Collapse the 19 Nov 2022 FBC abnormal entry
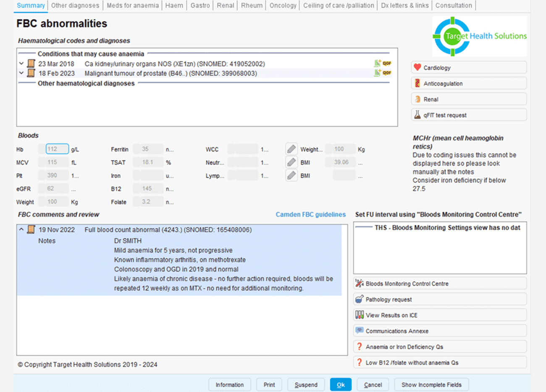546x392 pixels. [21, 230]
